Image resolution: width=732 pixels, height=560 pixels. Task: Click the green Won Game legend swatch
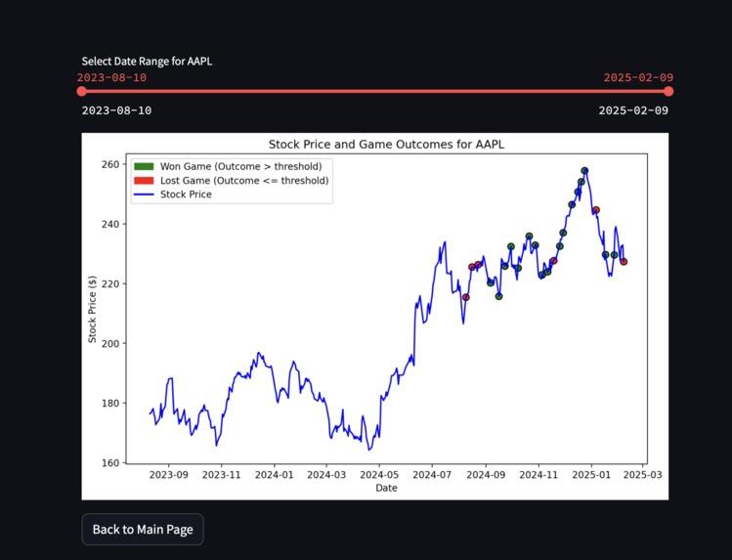click(x=144, y=166)
